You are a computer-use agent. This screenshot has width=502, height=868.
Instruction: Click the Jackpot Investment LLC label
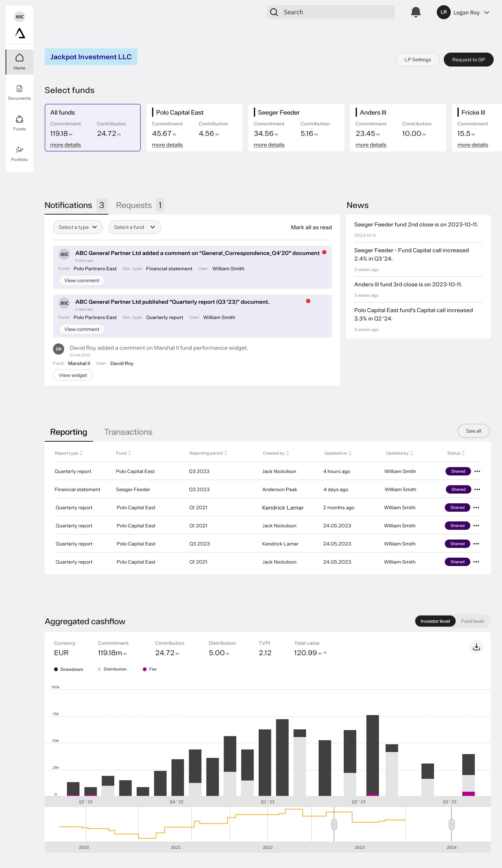(x=91, y=57)
